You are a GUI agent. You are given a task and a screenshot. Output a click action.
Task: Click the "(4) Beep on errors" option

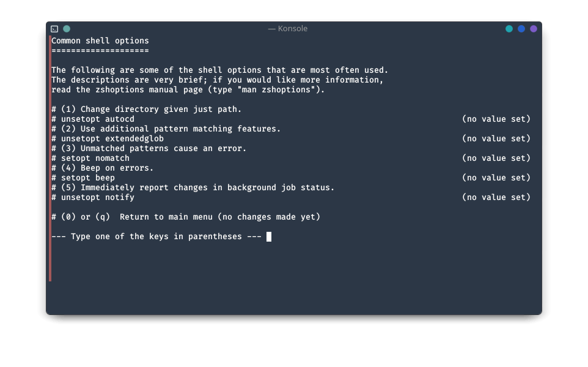coord(102,168)
